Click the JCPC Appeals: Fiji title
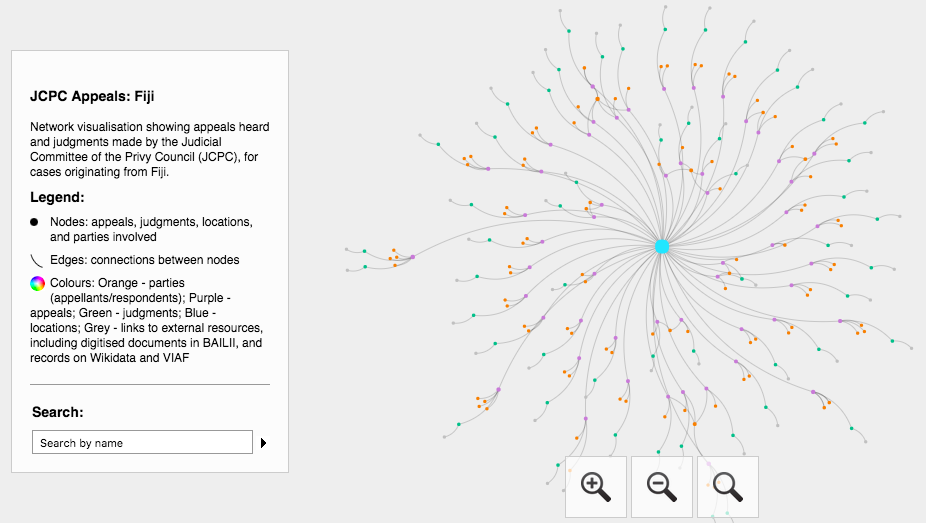The width and height of the screenshot is (926, 523). (x=92, y=97)
